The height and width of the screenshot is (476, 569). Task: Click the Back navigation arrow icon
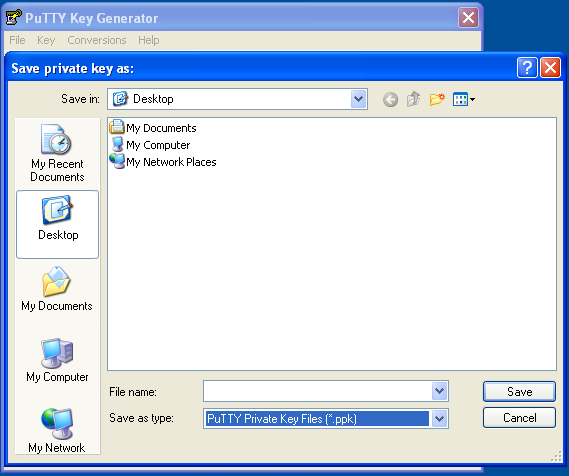[390, 99]
